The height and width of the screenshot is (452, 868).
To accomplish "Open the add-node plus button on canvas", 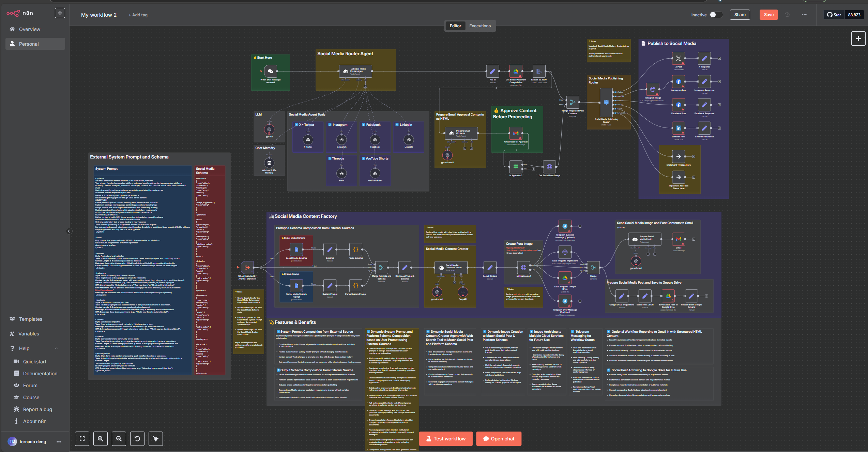I will coord(858,39).
